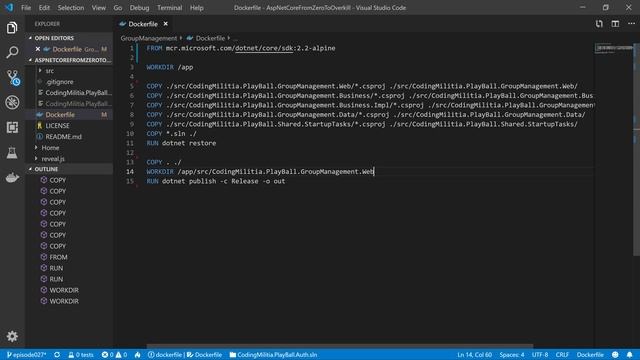Click Dockerfile in the breadcrumb
This screenshot has height=360, width=640.
click(210, 38)
